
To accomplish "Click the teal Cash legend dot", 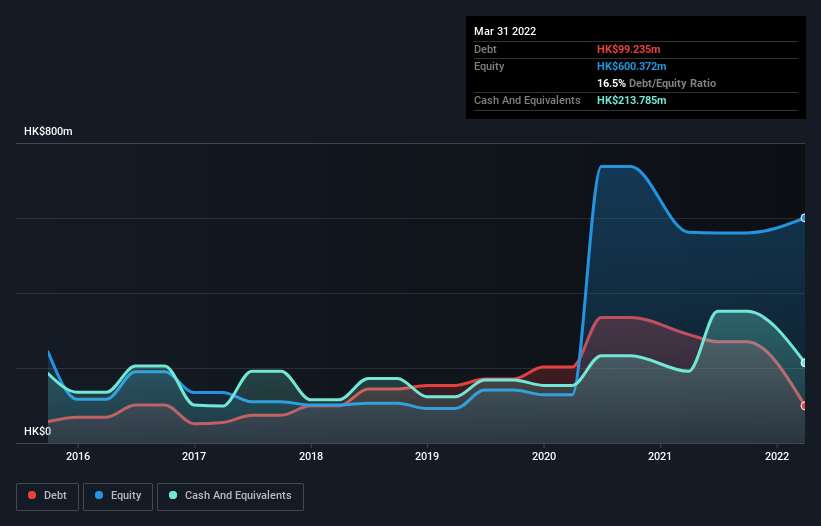I will [x=173, y=495].
